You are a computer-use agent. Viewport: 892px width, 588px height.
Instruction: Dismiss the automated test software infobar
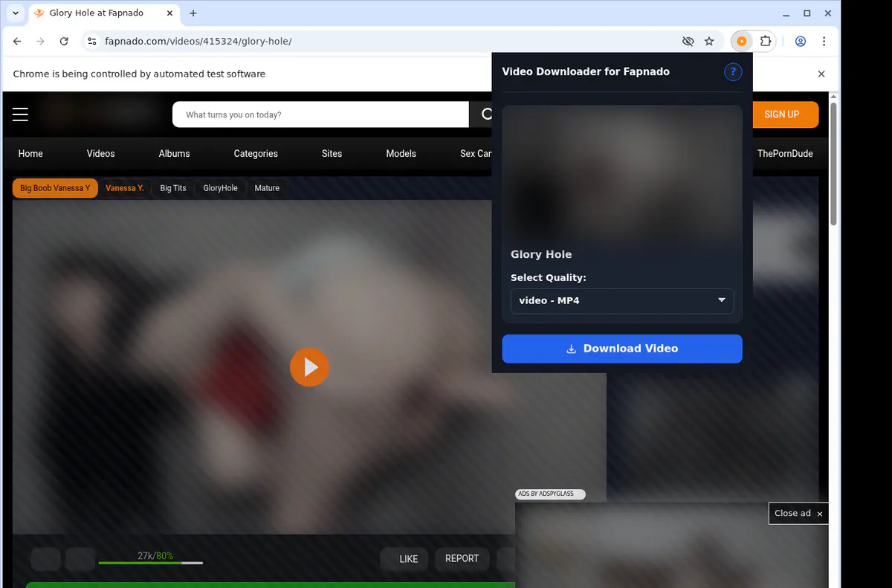[x=821, y=74]
